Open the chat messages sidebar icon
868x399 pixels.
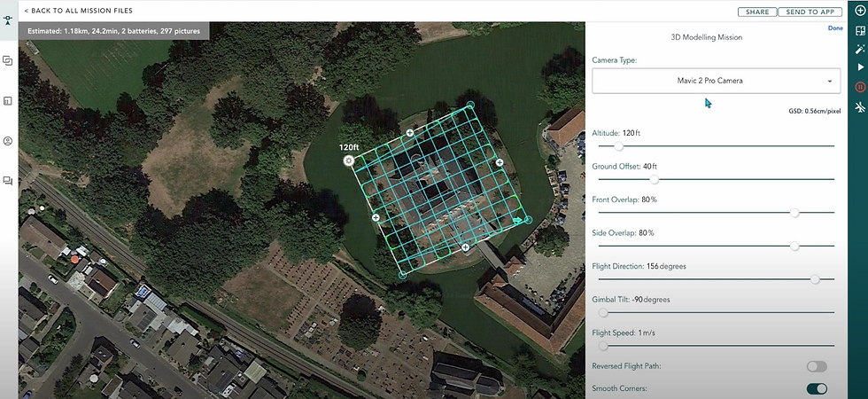(x=8, y=181)
